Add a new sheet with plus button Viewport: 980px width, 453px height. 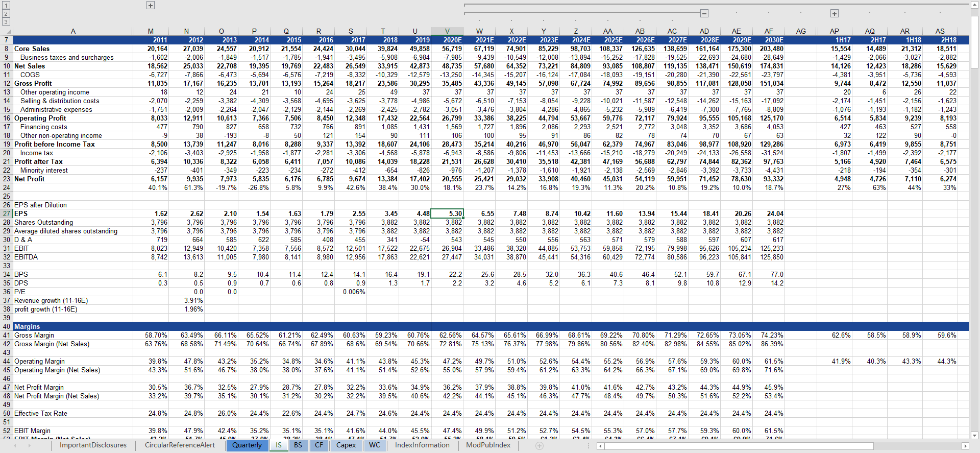coord(540,445)
